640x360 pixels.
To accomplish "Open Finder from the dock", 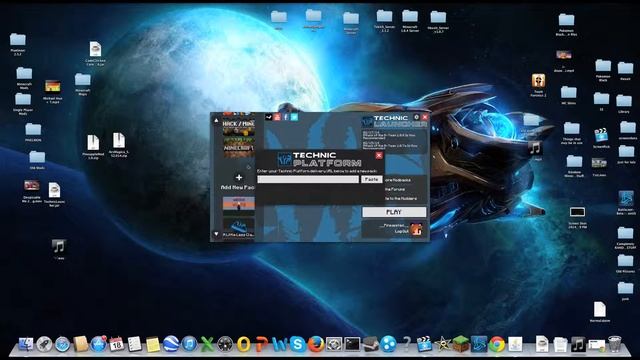I will coord(26,344).
